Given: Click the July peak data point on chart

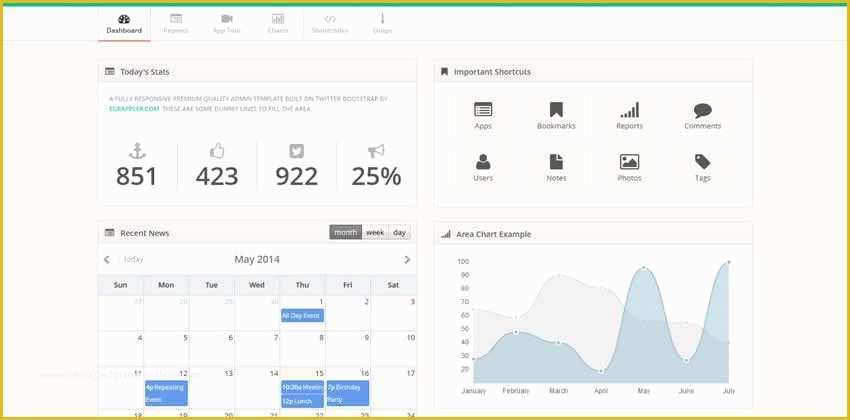Looking at the screenshot, I should coord(729,262).
